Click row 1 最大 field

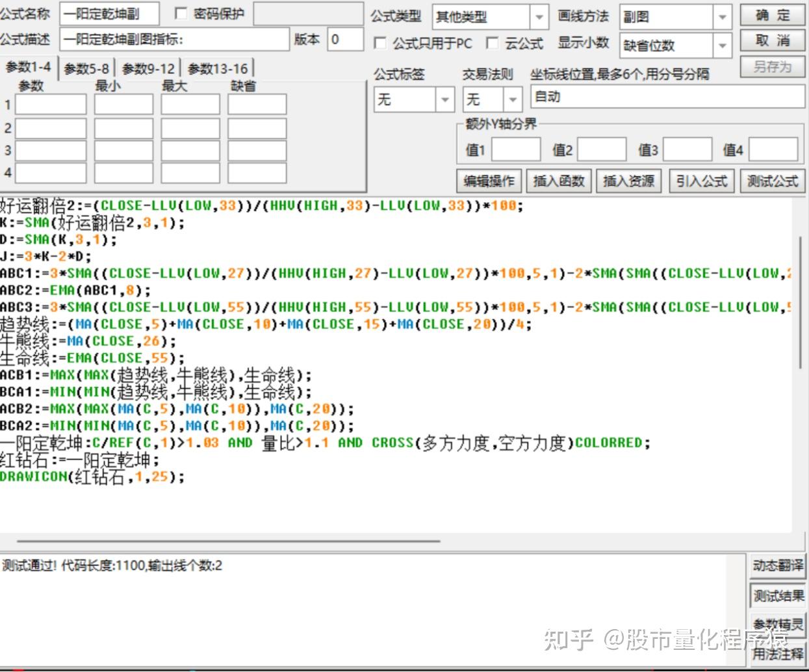(x=190, y=105)
